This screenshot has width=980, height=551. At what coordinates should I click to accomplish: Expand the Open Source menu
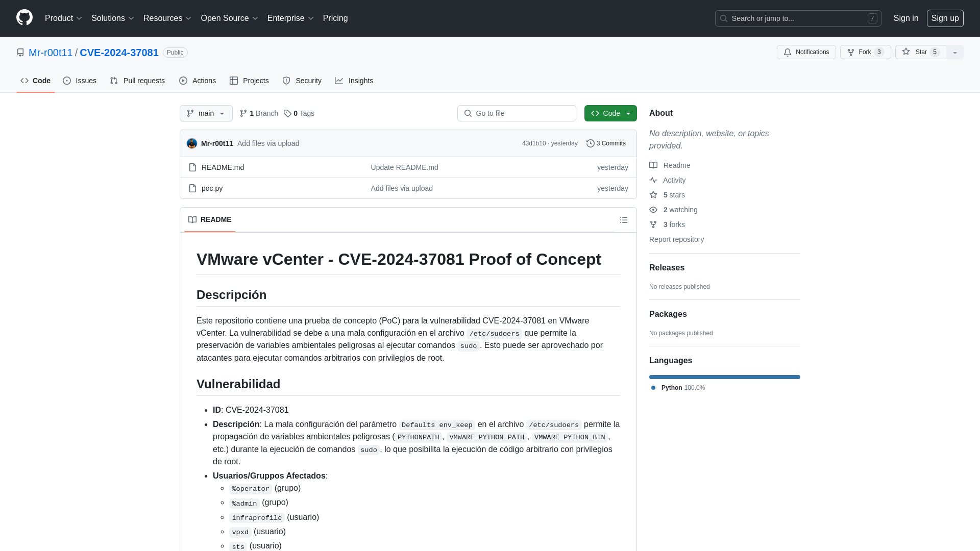point(229,18)
